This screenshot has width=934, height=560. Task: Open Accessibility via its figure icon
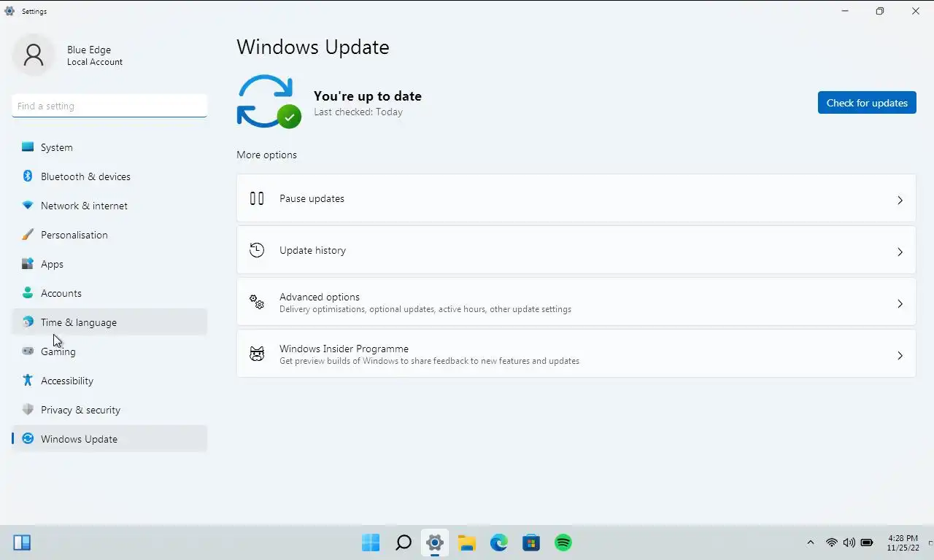coord(28,380)
